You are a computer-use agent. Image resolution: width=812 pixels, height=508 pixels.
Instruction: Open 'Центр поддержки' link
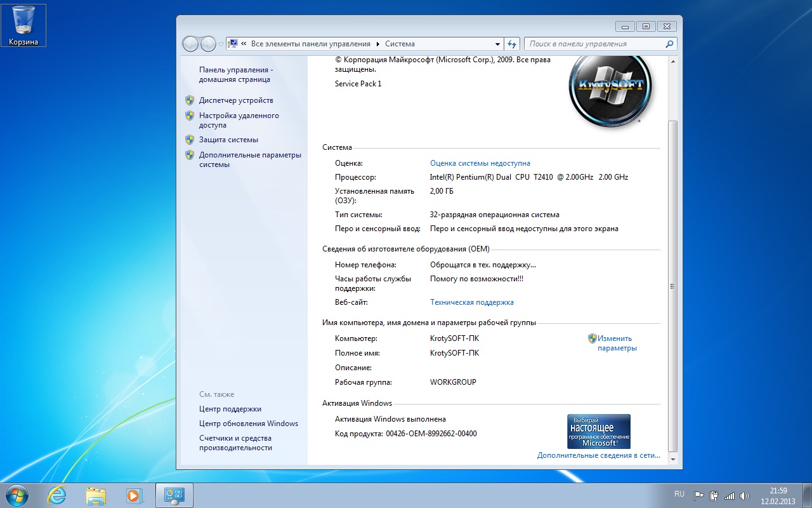click(230, 409)
